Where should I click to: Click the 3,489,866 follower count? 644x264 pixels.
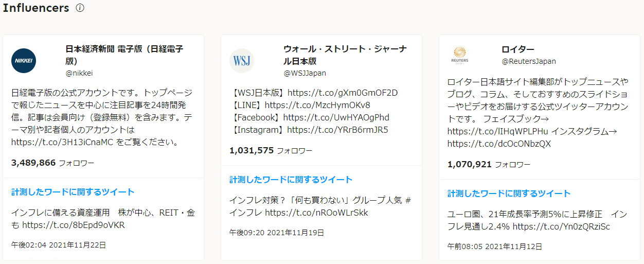point(33,163)
